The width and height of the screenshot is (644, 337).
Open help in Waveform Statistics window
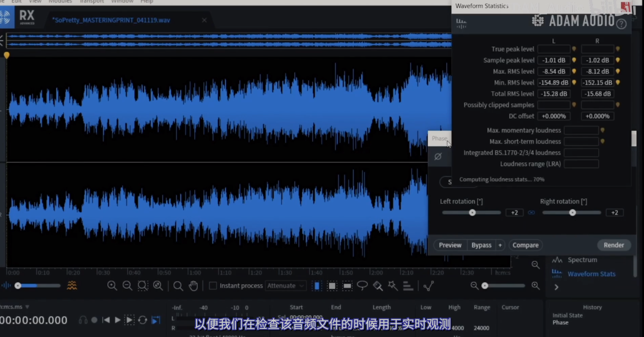pyautogui.click(x=621, y=24)
